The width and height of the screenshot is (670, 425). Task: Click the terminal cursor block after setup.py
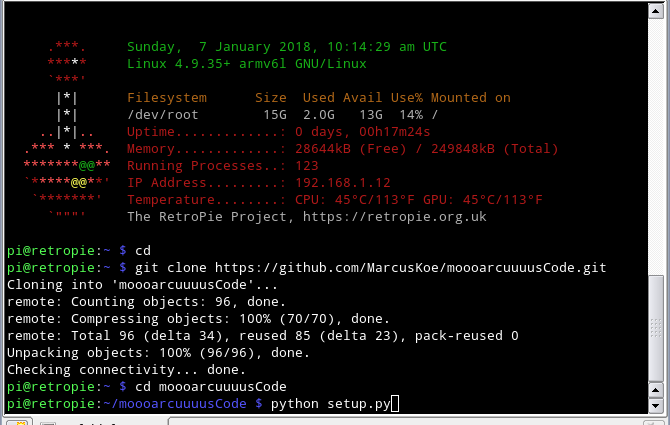(x=395, y=404)
